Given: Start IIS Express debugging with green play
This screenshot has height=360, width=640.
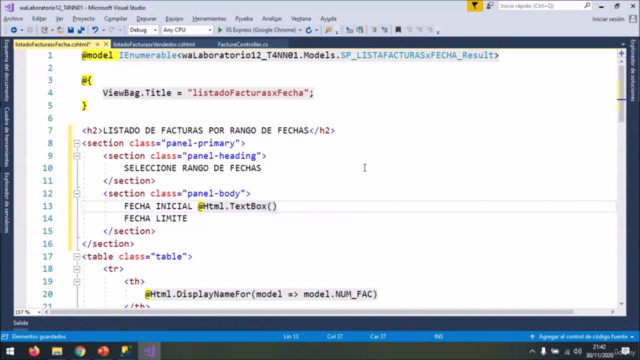Looking at the screenshot, I should (220, 30).
